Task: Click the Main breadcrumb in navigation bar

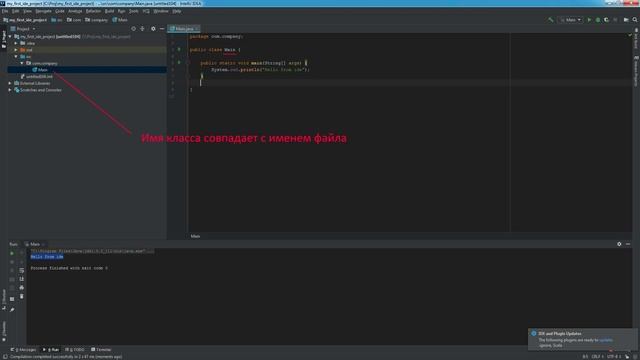Action: [120, 20]
